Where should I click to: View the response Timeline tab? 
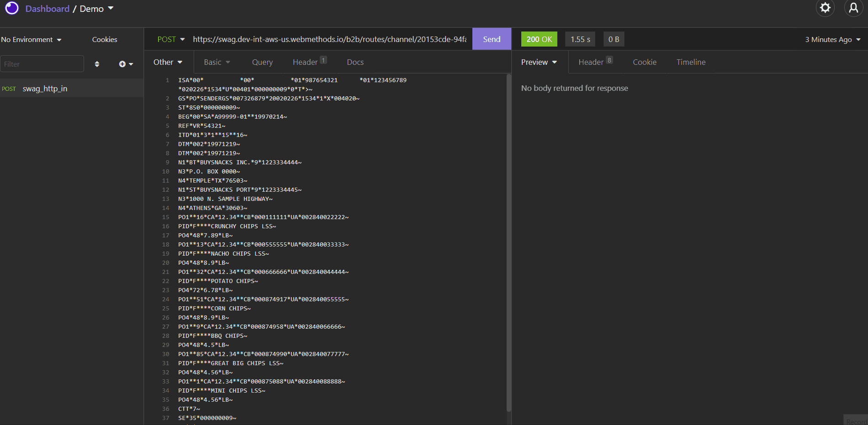691,62
